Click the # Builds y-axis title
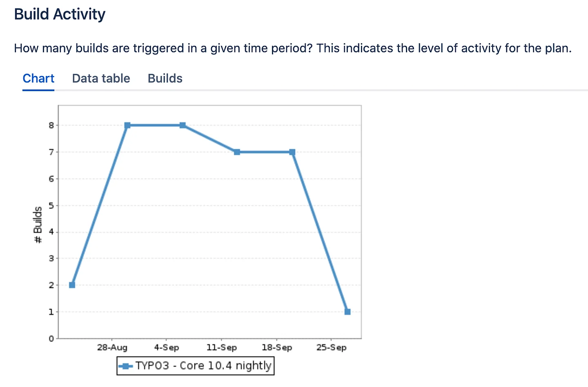Image resolution: width=588 pixels, height=387 pixels. tap(38, 225)
